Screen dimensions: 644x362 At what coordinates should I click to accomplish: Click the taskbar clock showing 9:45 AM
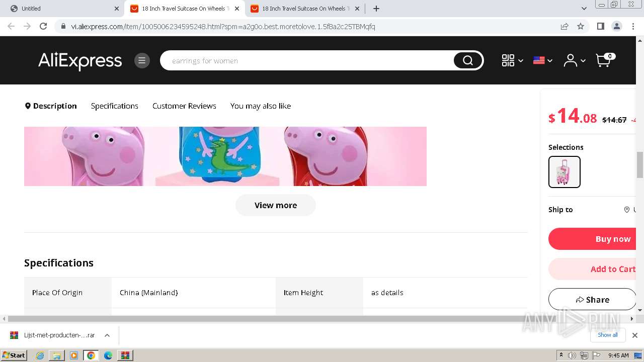point(618,355)
